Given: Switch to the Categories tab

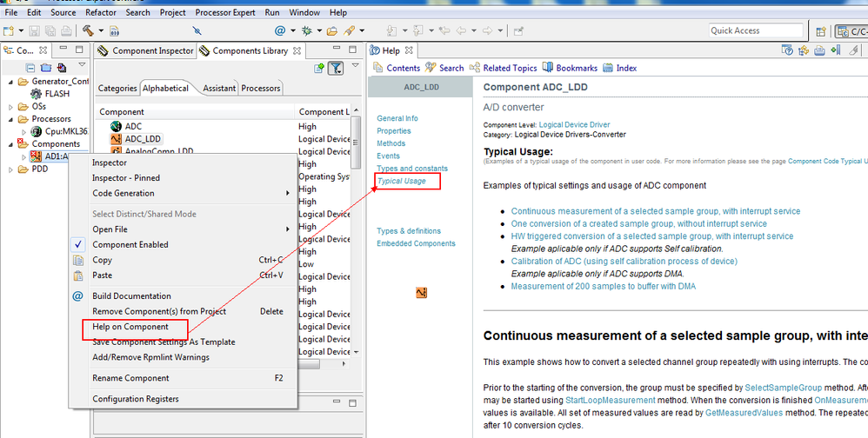Looking at the screenshot, I should pyautogui.click(x=117, y=88).
